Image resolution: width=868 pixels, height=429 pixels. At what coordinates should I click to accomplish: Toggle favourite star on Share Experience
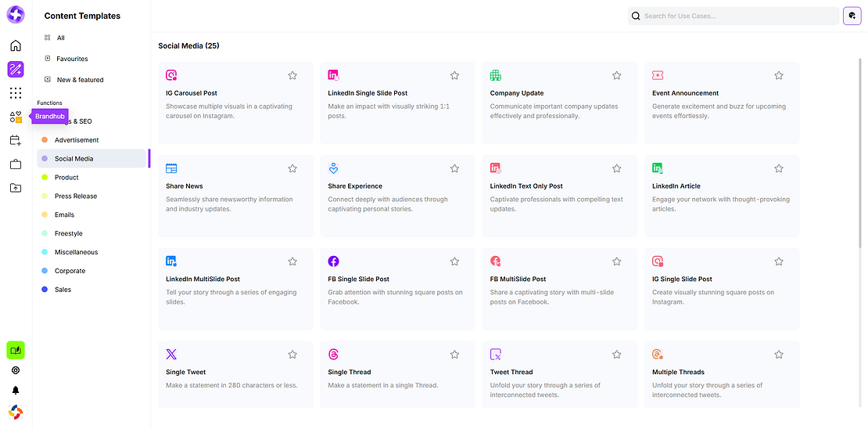454,168
